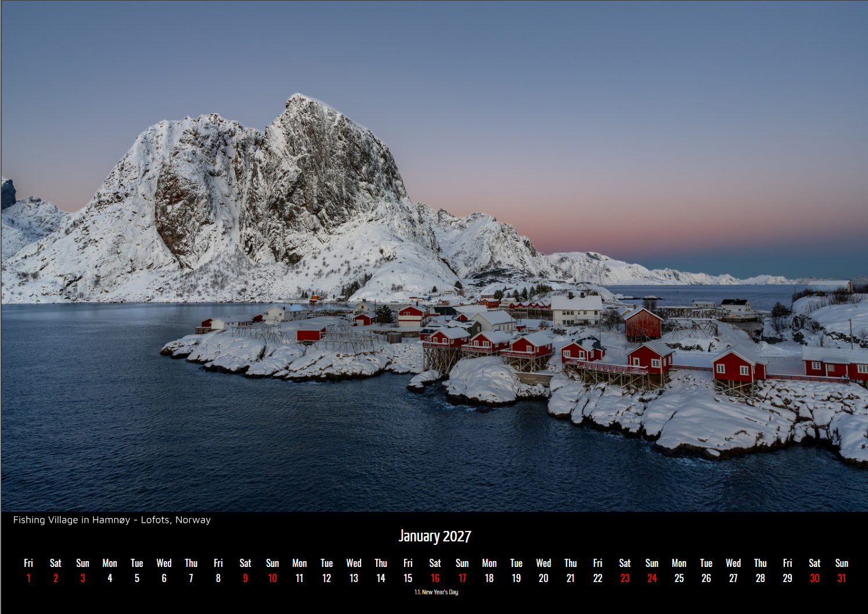The height and width of the screenshot is (614, 868).
Task: Pick date 6 under Wed
Action: (x=164, y=578)
